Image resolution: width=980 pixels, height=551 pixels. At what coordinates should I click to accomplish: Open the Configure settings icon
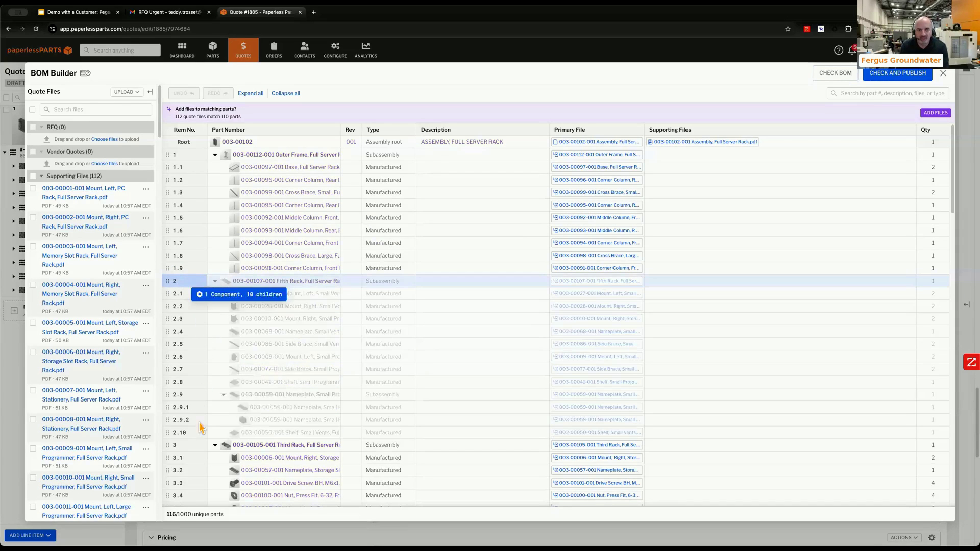(335, 49)
